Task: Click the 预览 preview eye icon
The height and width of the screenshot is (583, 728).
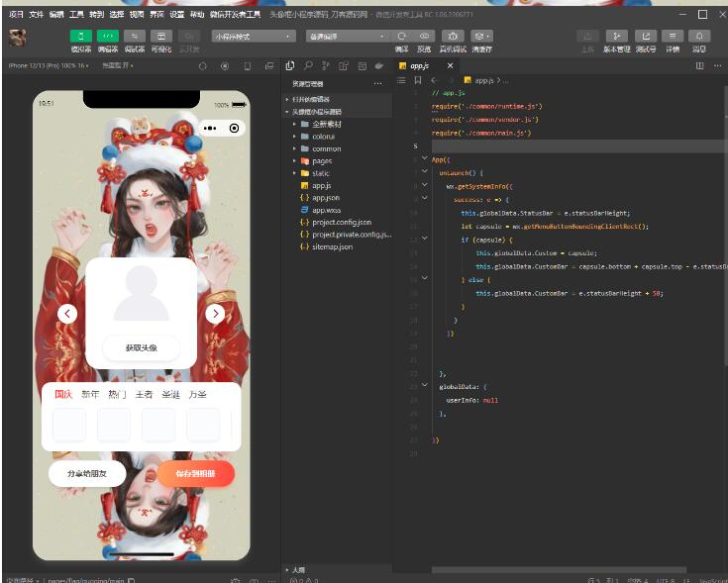Action: point(424,37)
